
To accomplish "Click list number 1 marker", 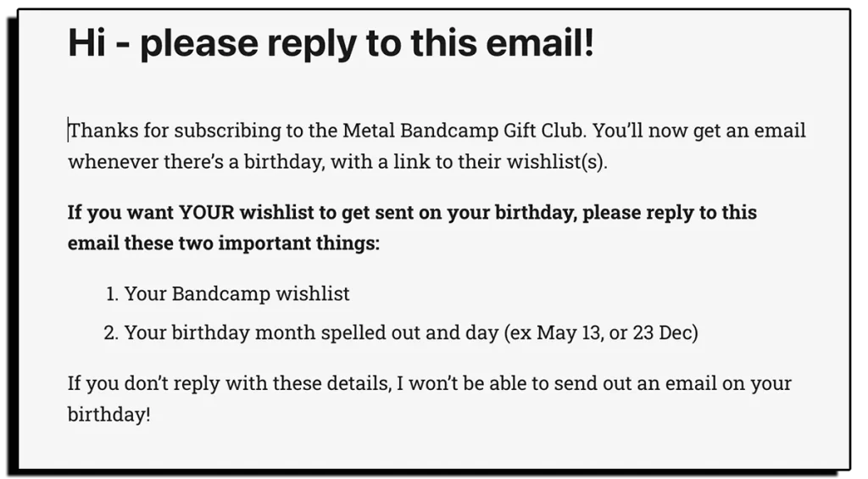I will [112, 294].
